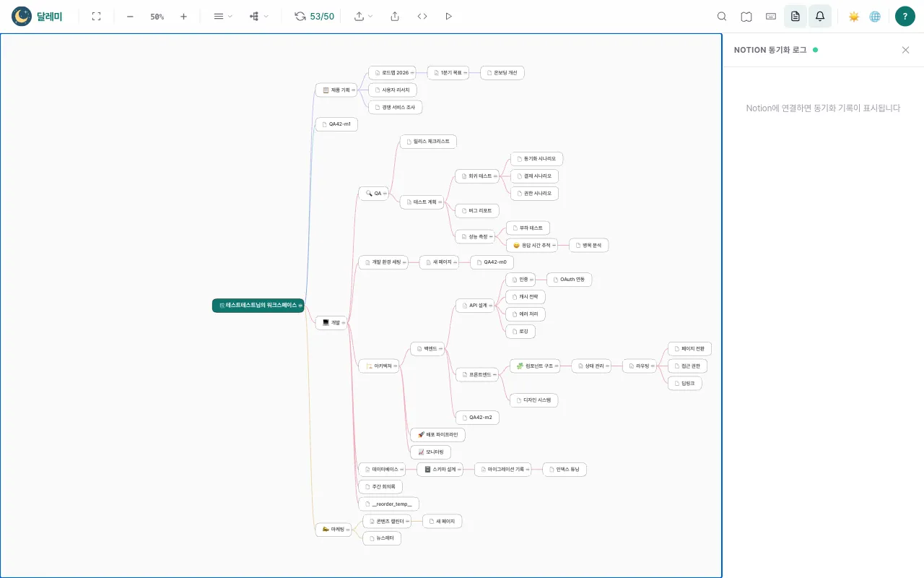Zoom in with the plus button

[183, 16]
